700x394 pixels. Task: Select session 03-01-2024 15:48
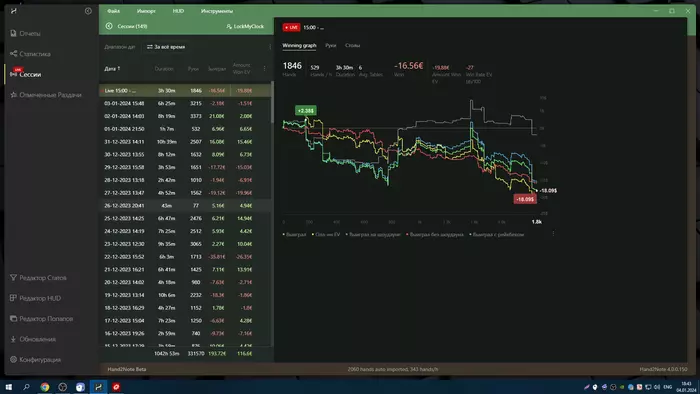point(185,104)
